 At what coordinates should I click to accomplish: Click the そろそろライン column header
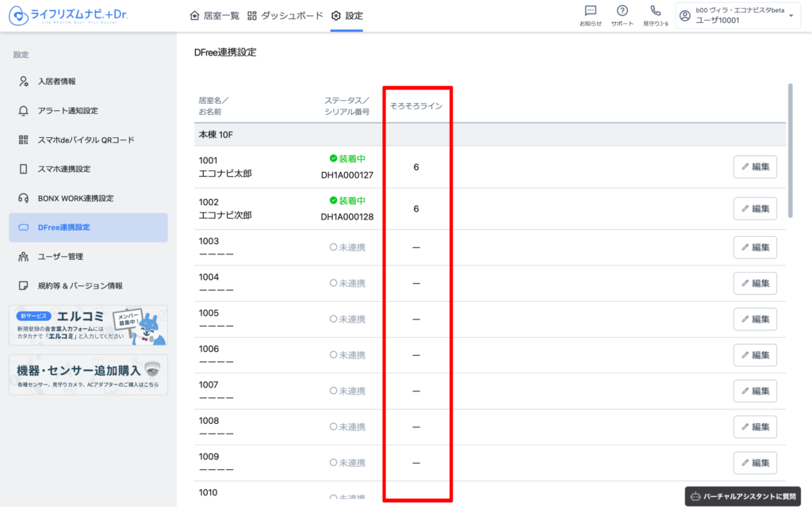(x=416, y=105)
